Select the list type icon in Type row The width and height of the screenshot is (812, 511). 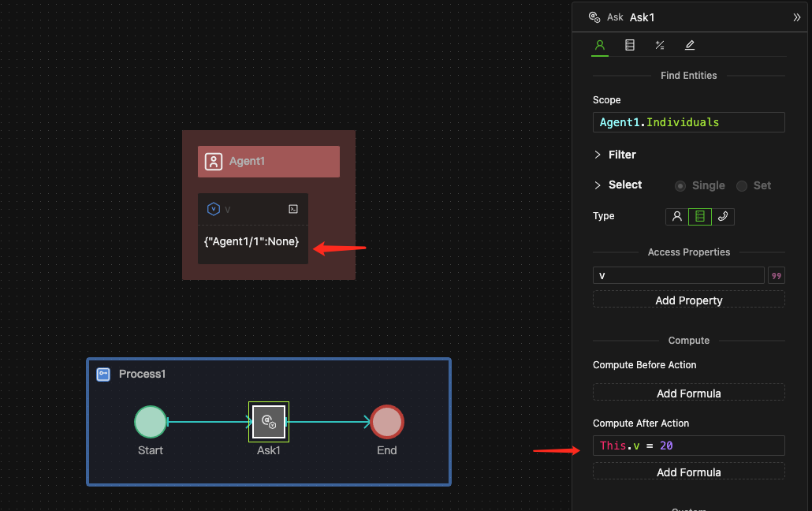point(699,216)
